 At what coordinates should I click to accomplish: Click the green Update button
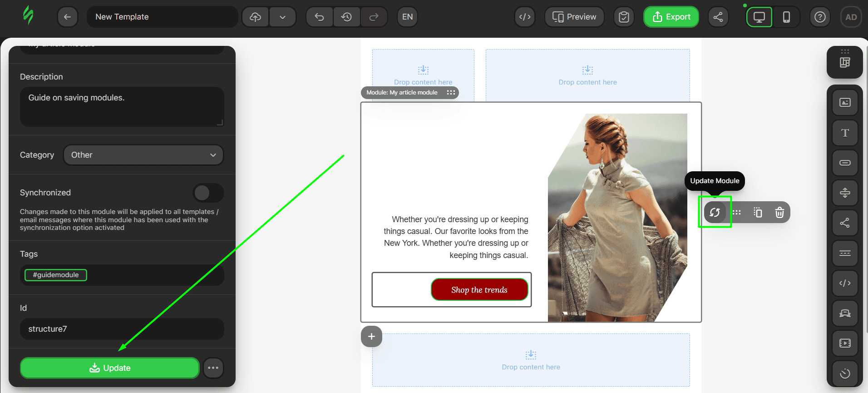coord(110,368)
